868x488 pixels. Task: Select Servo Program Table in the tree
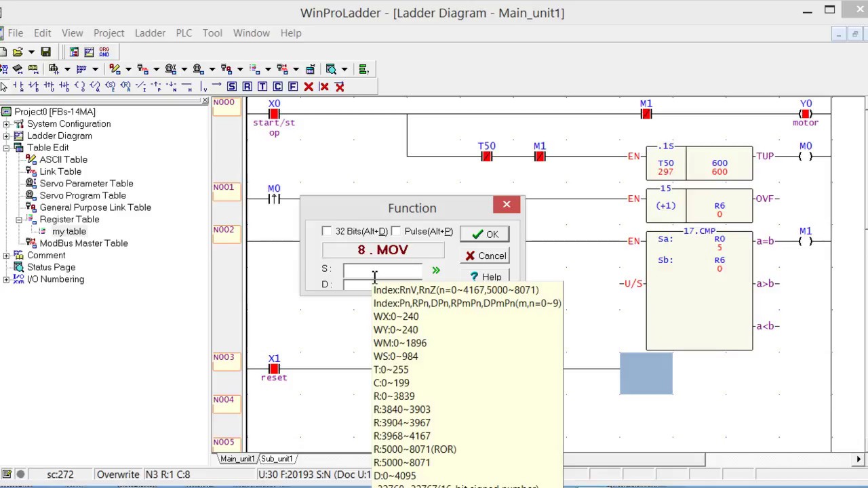[x=83, y=196]
